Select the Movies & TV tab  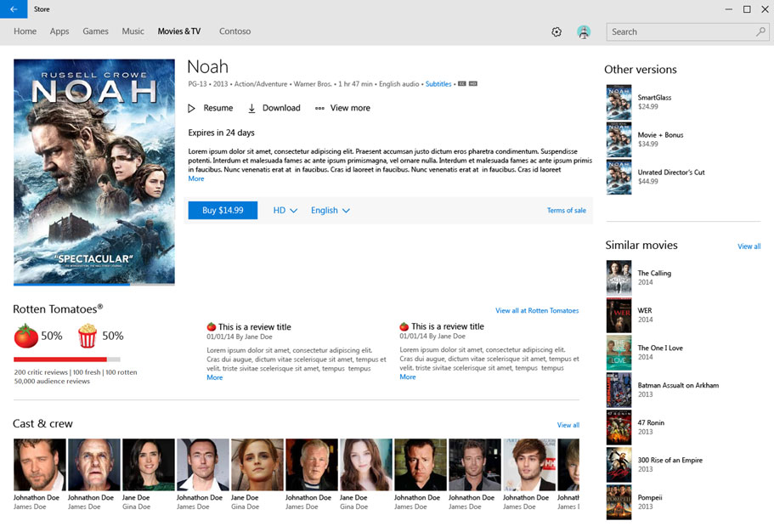click(179, 31)
